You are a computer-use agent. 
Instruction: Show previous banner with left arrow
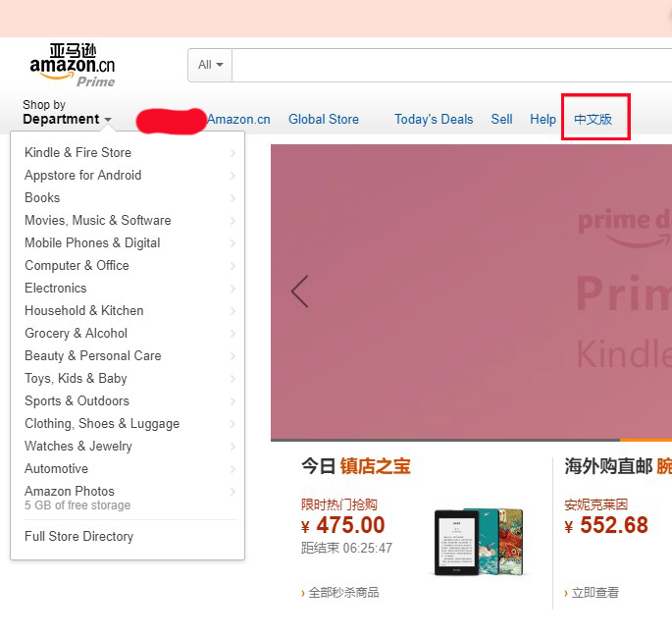(299, 292)
